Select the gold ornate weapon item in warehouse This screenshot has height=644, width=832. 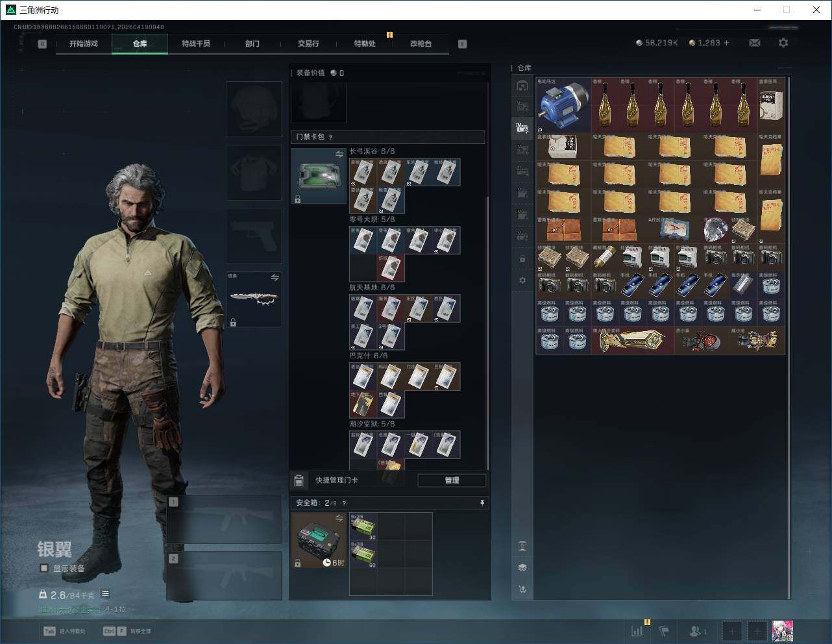pos(631,340)
